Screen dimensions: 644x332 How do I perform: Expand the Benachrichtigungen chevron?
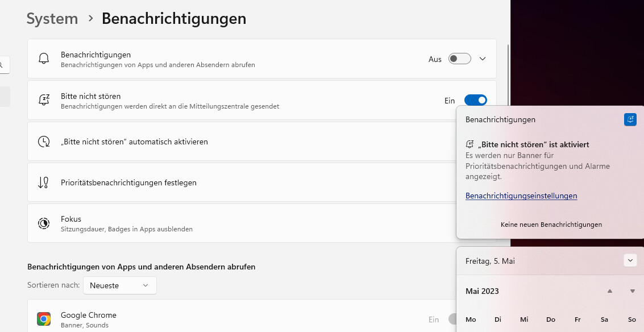coord(483,59)
